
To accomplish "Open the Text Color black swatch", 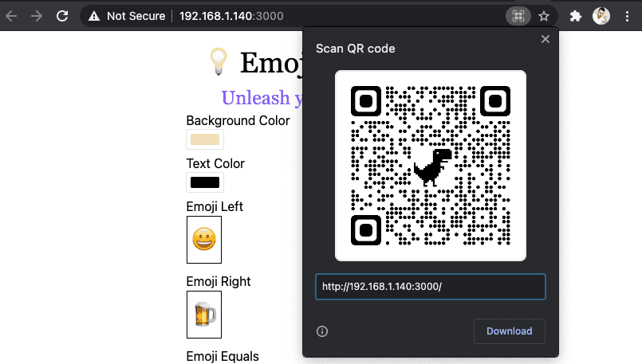I will pyautogui.click(x=205, y=182).
